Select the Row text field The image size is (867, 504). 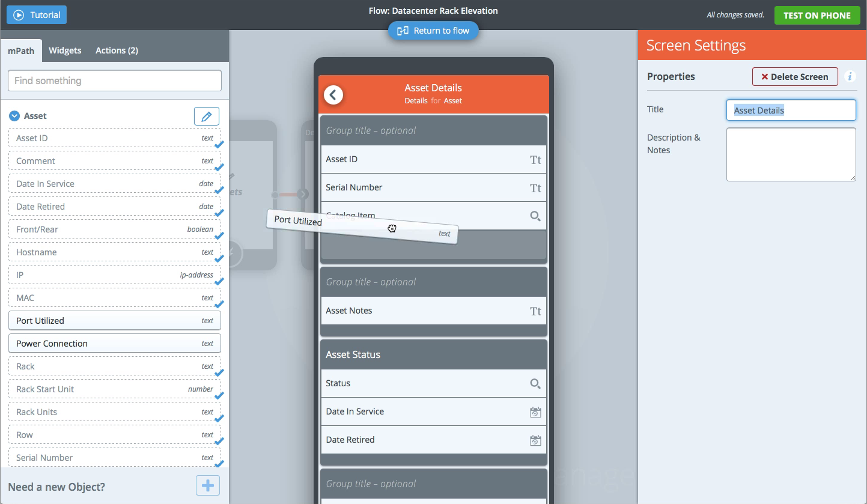pos(115,434)
